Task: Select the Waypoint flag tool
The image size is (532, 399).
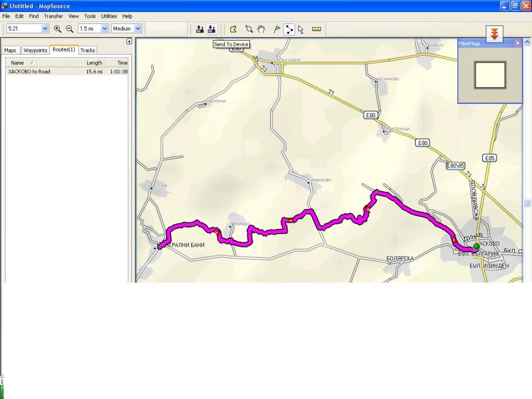Action: tap(277, 29)
